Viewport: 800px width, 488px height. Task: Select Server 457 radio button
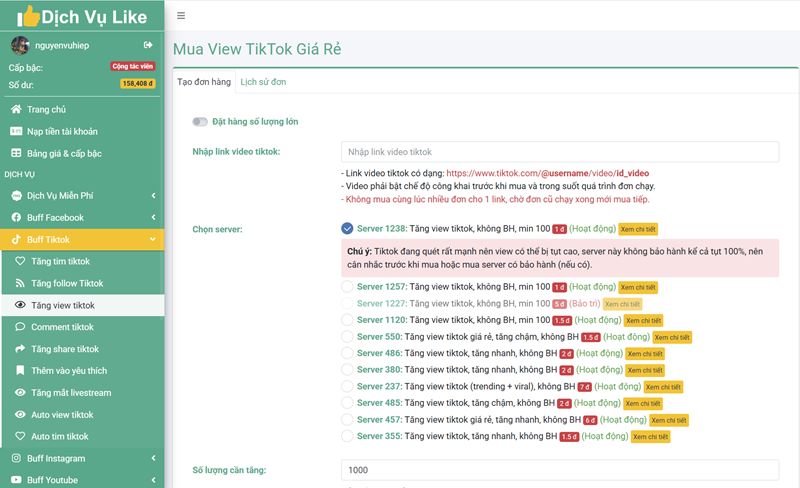tap(347, 419)
